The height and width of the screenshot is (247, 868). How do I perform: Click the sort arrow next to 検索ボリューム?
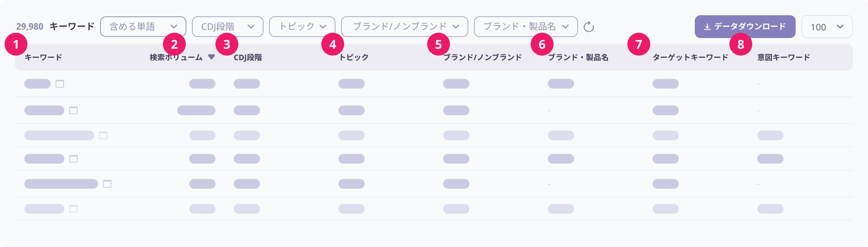point(212,57)
